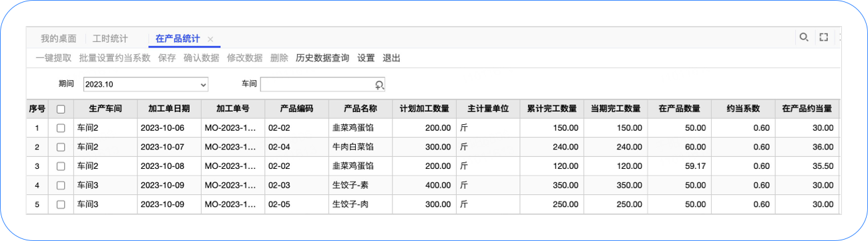Tick the checkbox for row 3

(x=61, y=166)
